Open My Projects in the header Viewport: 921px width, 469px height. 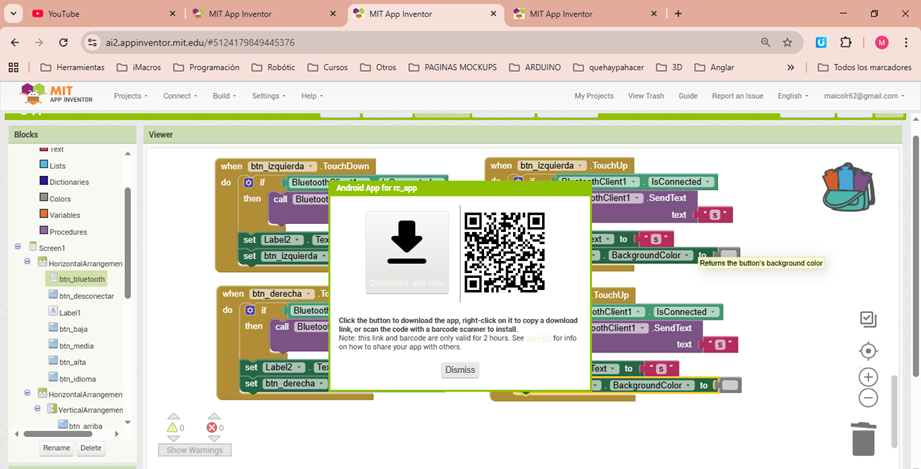click(593, 96)
